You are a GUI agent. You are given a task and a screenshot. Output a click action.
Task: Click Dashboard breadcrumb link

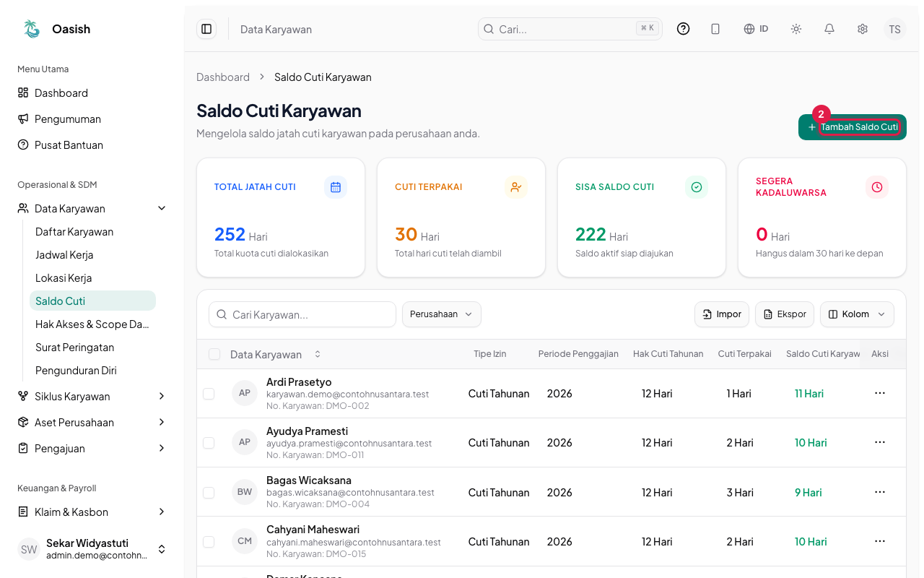pyautogui.click(x=223, y=77)
